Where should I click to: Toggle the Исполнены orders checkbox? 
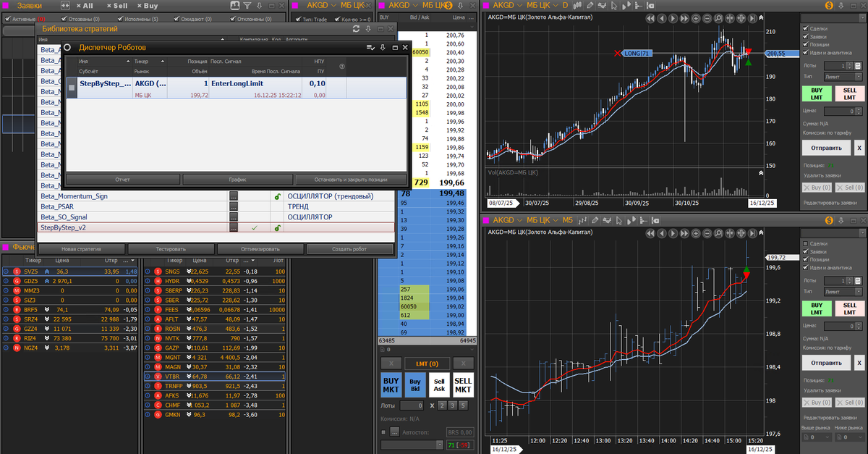point(120,19)
